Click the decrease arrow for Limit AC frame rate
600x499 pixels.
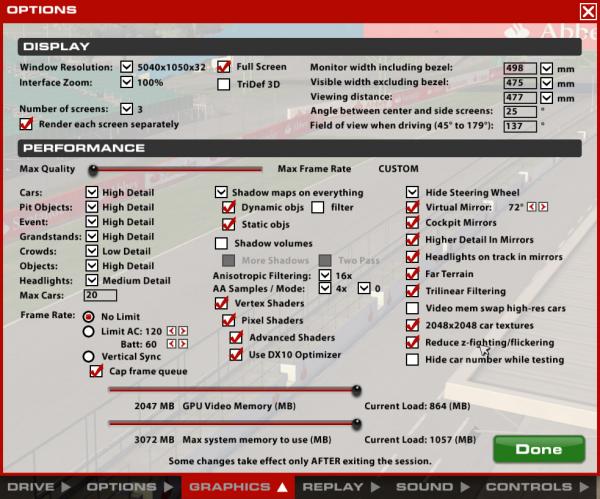tap(172, 330)
